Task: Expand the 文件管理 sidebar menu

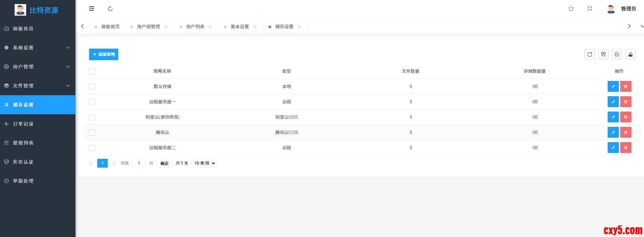Action: pyautogui.click(x=37, y=86)
